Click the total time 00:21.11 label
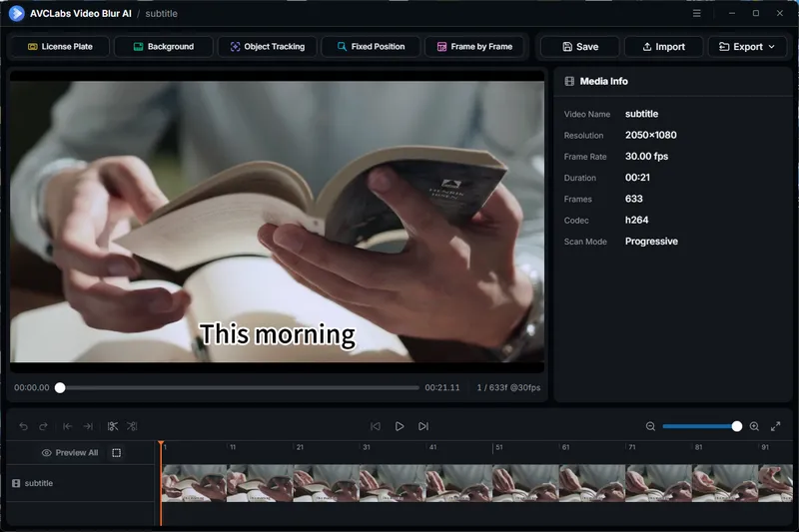This screenshot has width=799, height=532. click(x=442, y=387)
